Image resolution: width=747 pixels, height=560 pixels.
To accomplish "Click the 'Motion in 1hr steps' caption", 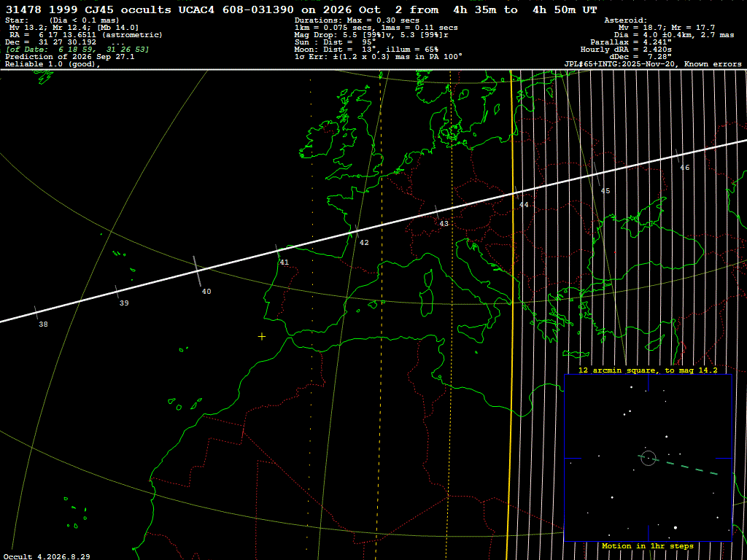I will [x=648, y=545].
